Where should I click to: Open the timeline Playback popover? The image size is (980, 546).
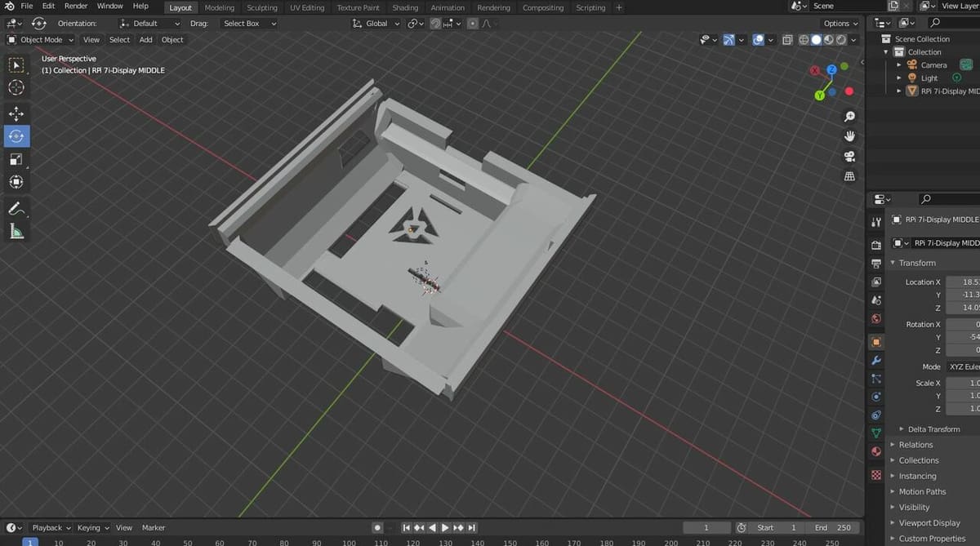[x=51, y=528]
